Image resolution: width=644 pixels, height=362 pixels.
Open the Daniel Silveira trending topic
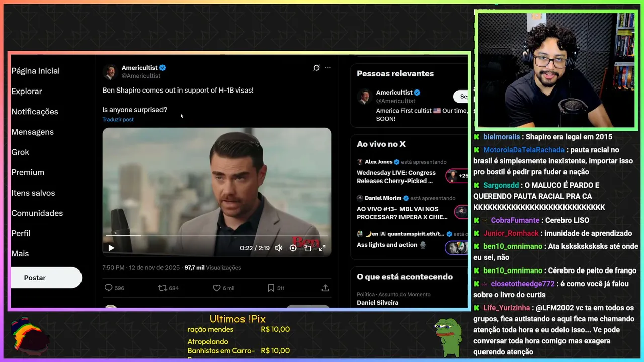pos(377,303)
